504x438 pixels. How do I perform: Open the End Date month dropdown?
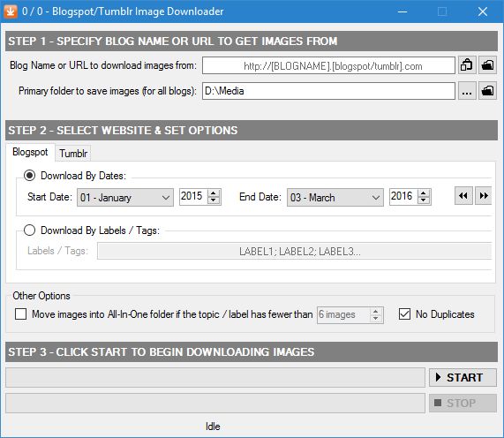tap(335, 197)
